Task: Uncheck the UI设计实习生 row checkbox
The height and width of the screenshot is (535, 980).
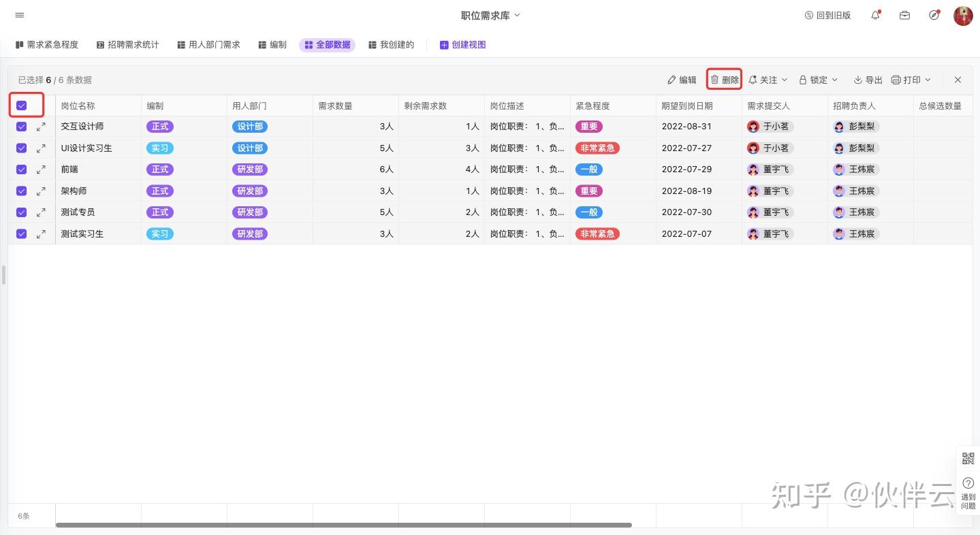Action: (x=22, y=148)
